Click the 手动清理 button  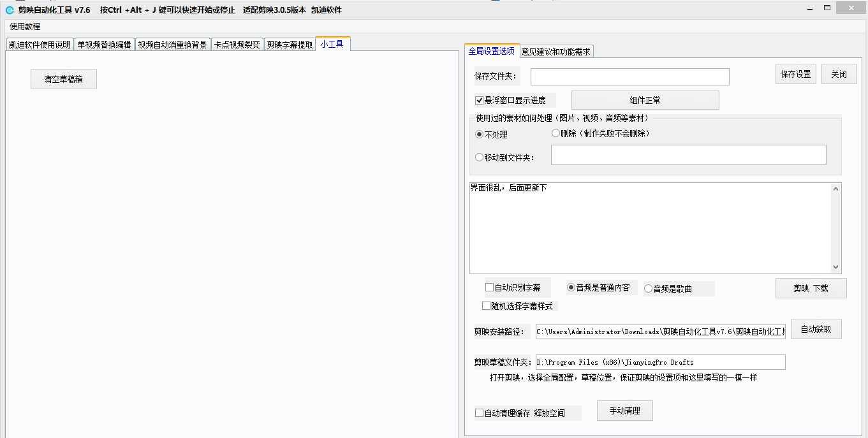[624, 411]
